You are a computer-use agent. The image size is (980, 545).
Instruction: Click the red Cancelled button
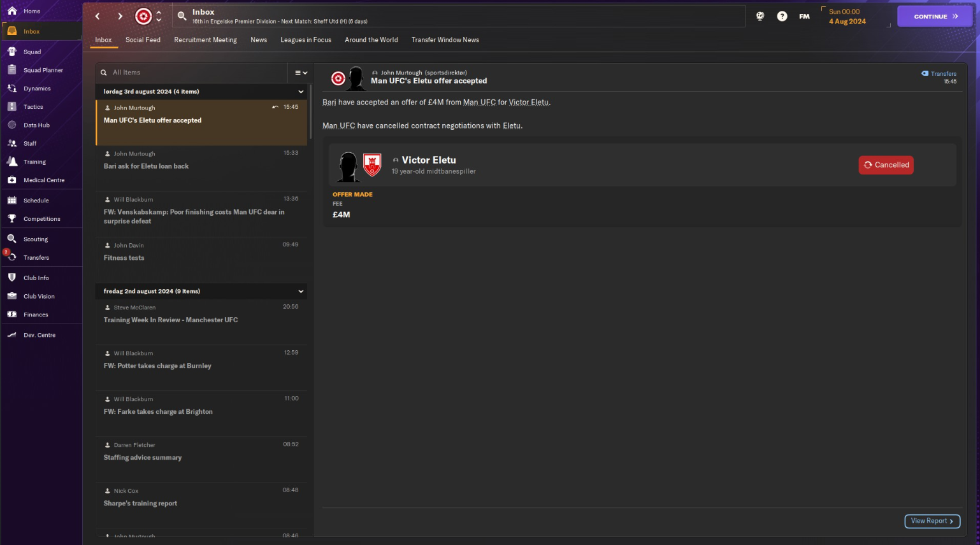[x=886, y=165]
